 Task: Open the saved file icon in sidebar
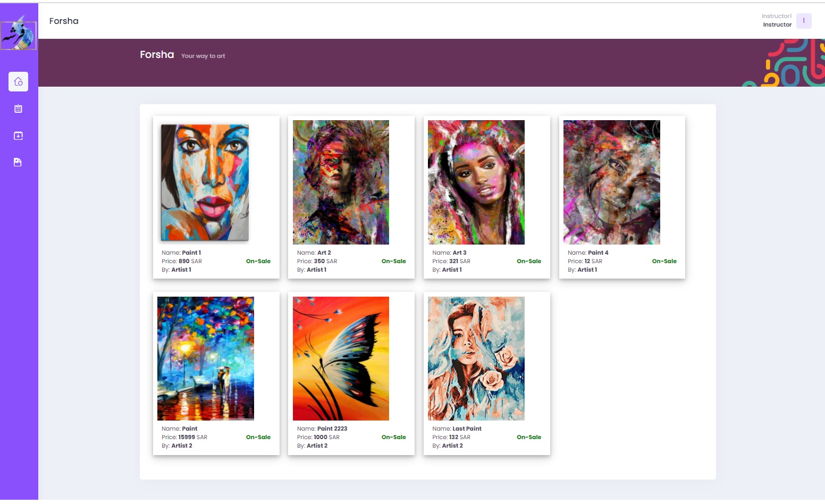[18, 162]
